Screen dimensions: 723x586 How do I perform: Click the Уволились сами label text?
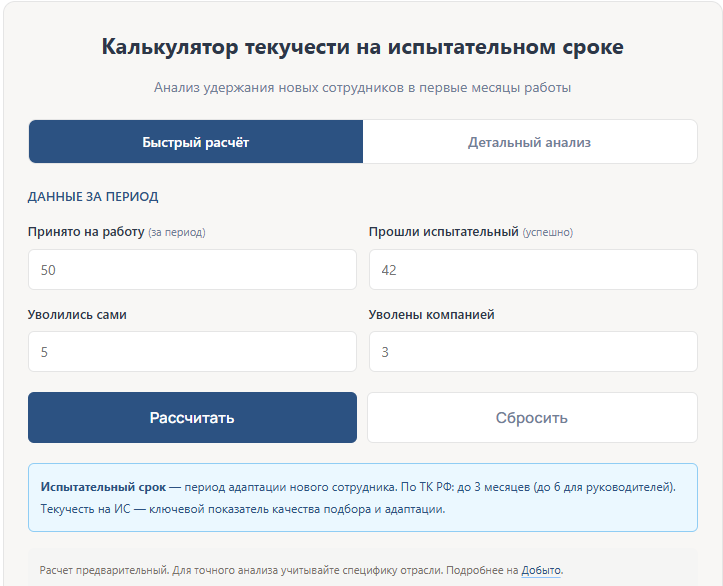pyautogui.click(x=77, y=315)
